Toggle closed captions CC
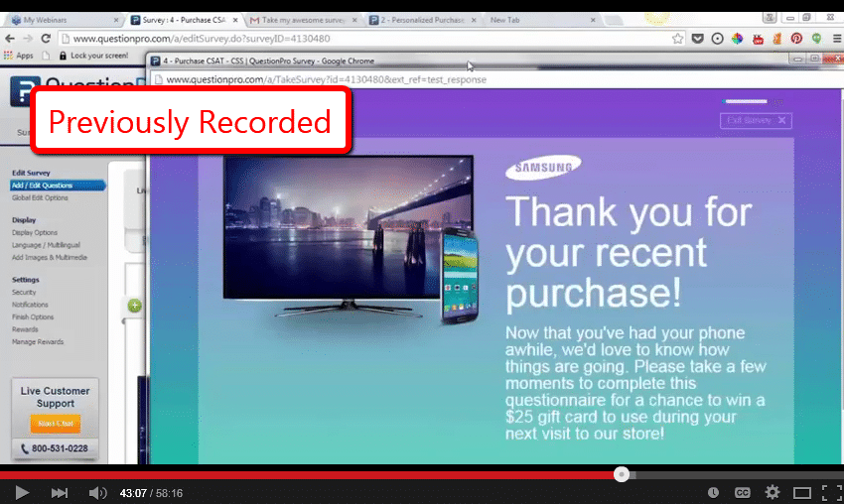Viewport: 844px width, 504px height. pyautogui.click(x=743, y=493)
